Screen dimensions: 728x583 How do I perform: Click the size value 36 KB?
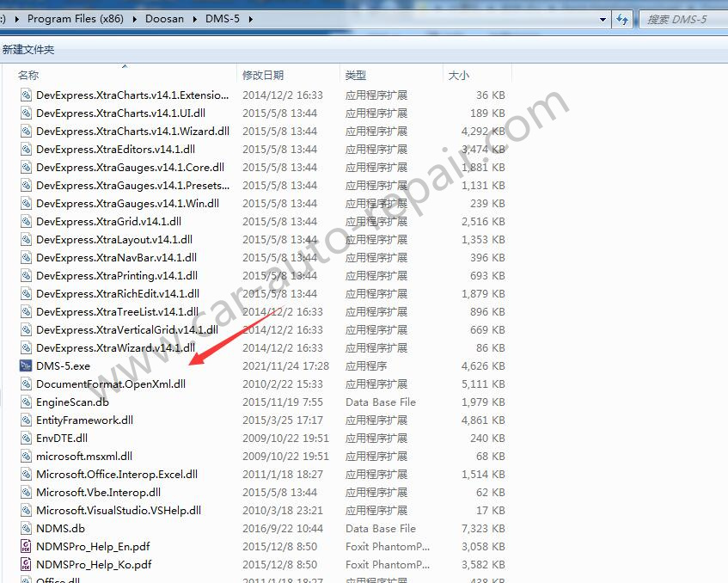(490, 95)
